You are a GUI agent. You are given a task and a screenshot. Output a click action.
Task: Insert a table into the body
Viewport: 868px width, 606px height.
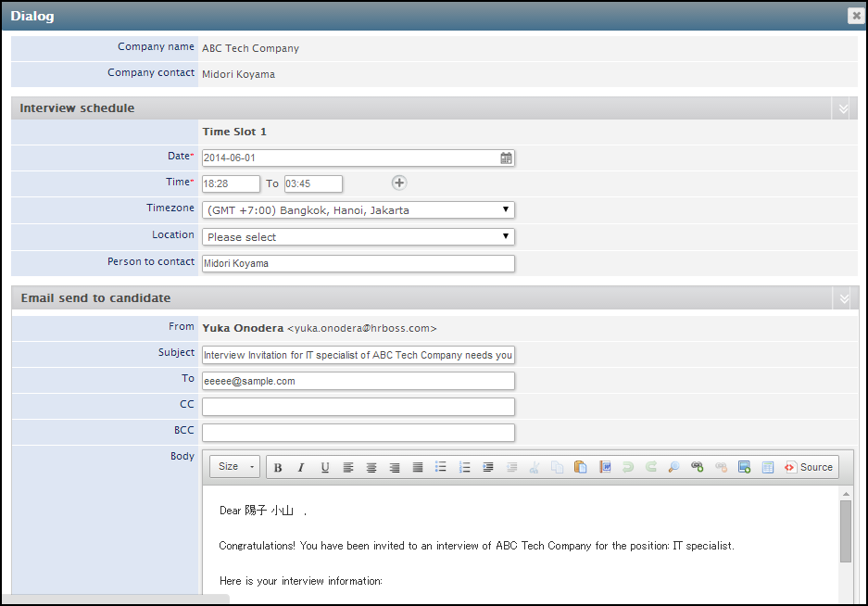pyautogui.click(x=768, y=468)
